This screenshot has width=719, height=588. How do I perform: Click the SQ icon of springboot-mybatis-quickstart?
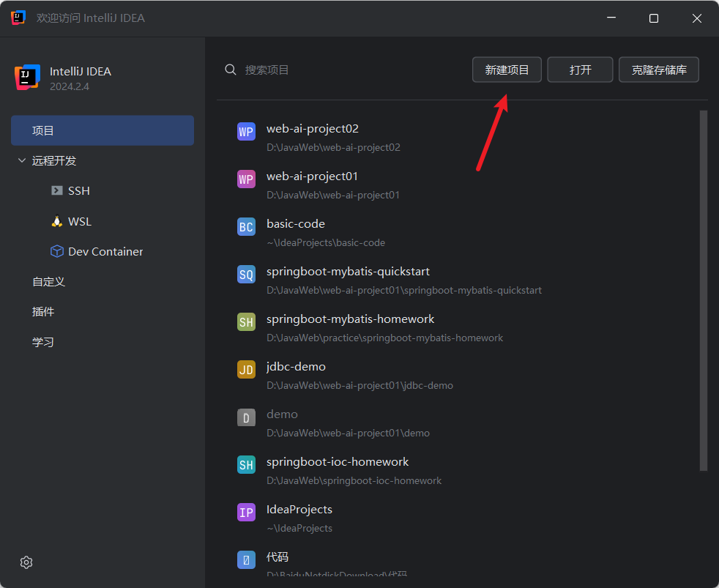click(x=246, y=275)
